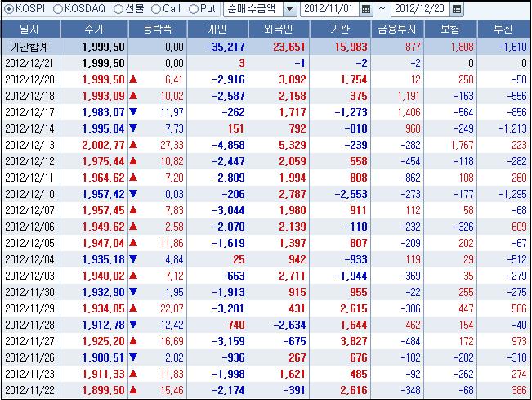Screen dimensions: 532x400
Task: Sort by the 등락폭 column header
Action: click(x=158, y=29)
